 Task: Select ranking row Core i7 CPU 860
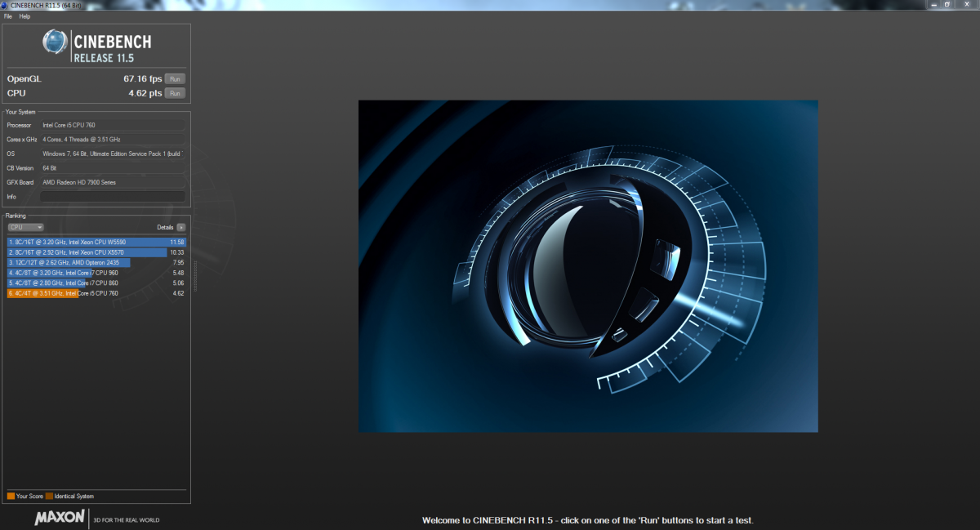point(96,283)
